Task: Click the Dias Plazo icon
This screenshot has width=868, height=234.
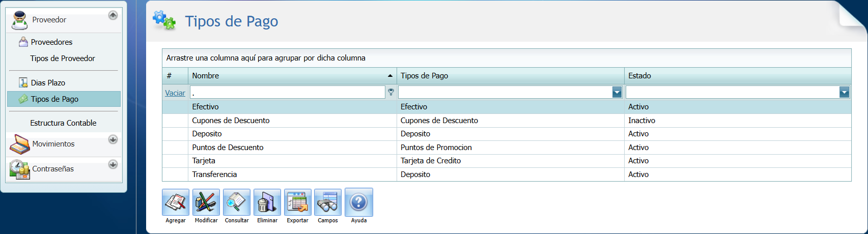Action: 23,82
